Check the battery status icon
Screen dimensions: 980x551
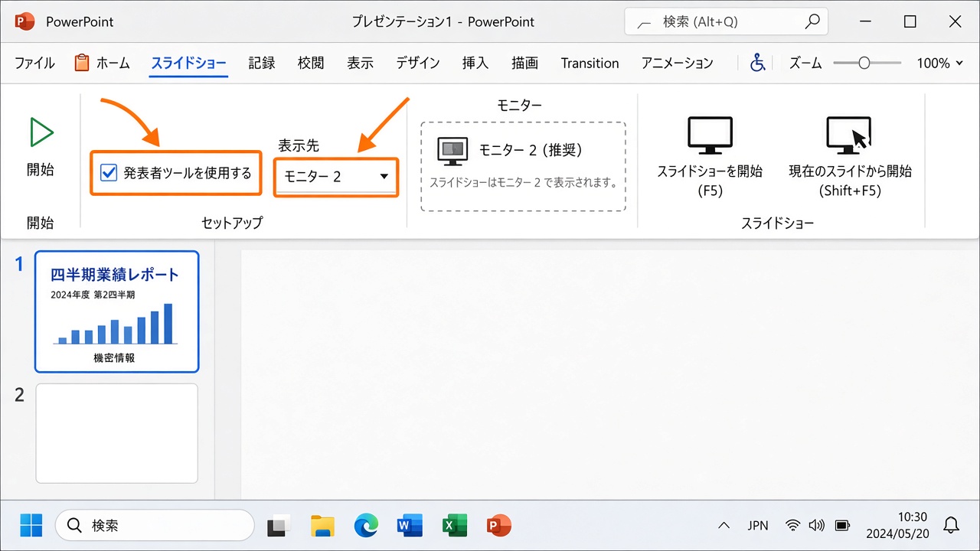click(842, 526)
